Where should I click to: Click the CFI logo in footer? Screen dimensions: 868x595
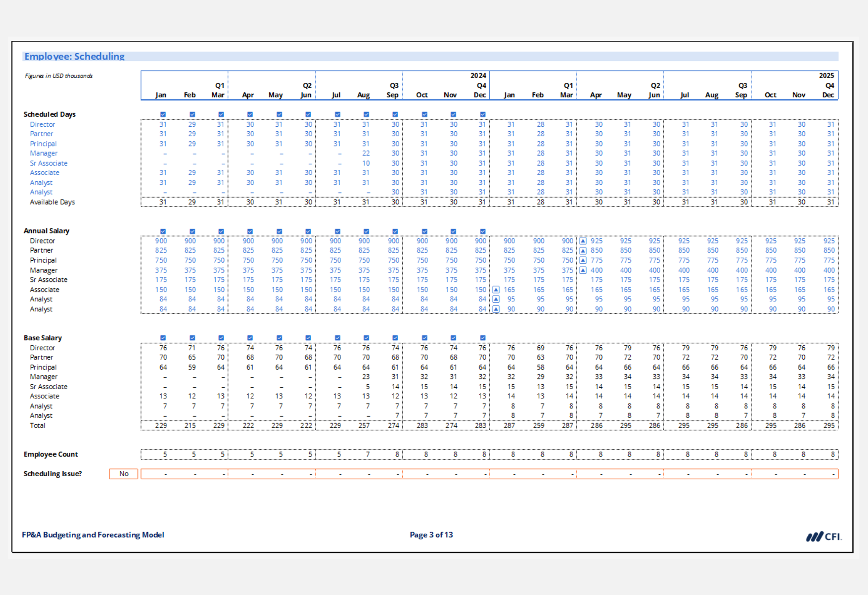823,536
